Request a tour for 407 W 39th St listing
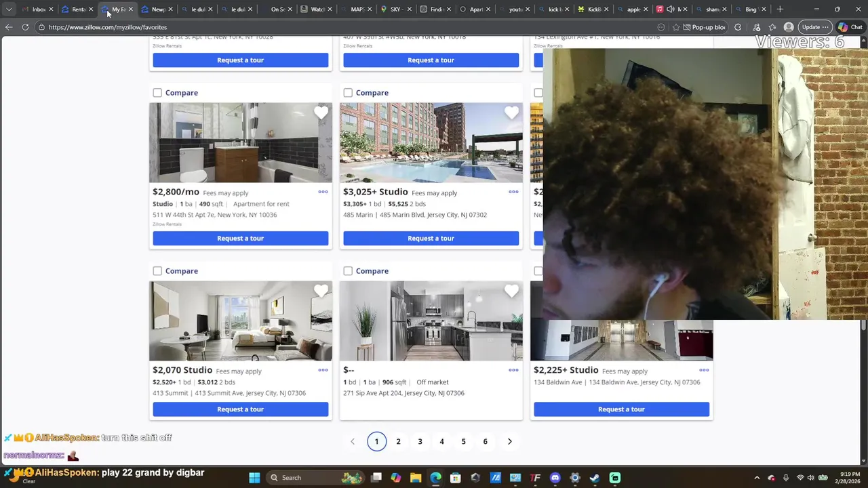 pyautogui.click(x=431, y=60)
